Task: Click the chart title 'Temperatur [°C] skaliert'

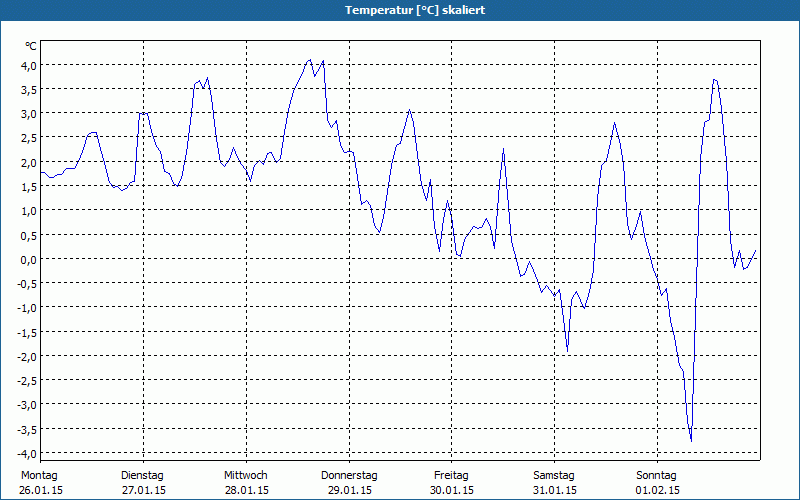Action: (415, 10)
